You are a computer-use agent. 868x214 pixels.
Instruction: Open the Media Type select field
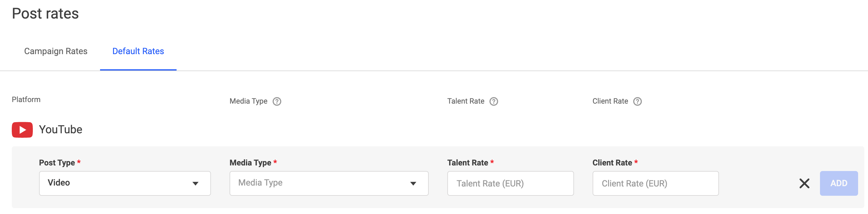point(329,183)
